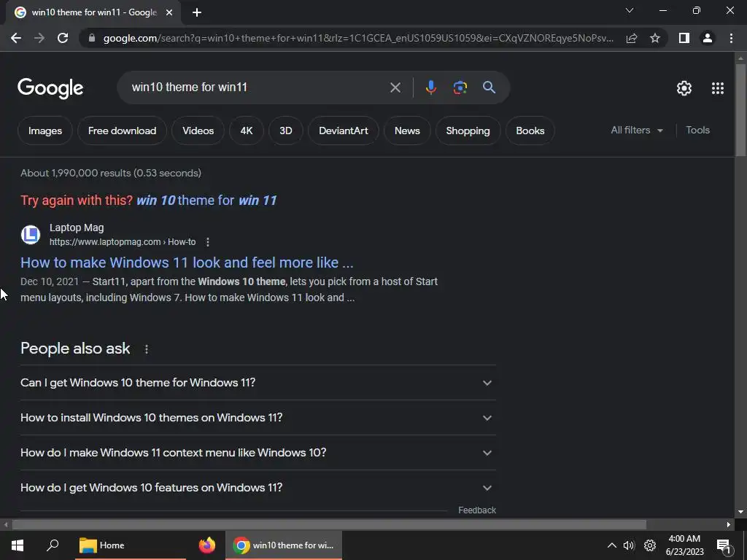The height and width of the screenshot is (560, 747).
Task: Open taskbar search
Action: (x=53, y=545)
